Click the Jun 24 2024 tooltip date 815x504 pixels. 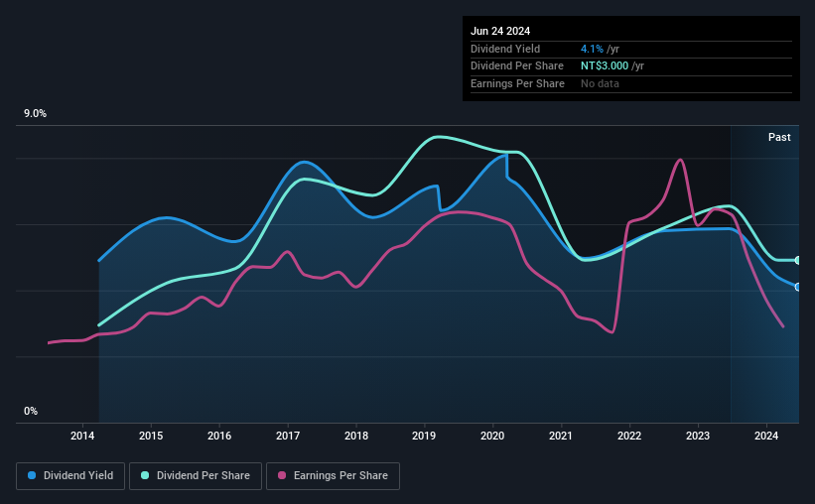tap(500, 31)
